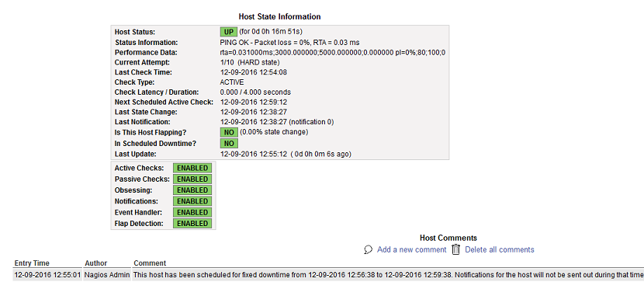Screen dimensions: 644x282
Task: Click the Status Information label
Action: click(x=146, y=43)
